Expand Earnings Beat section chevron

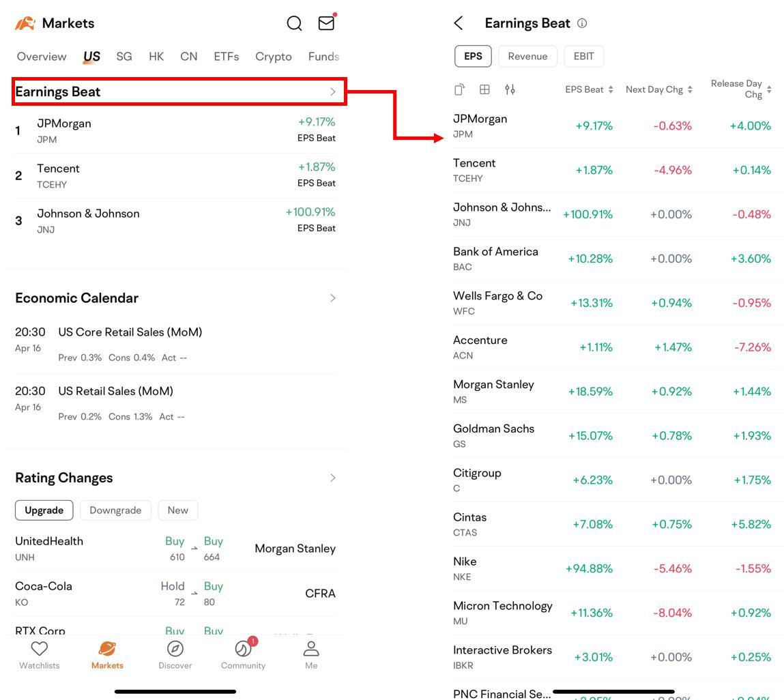333,91
